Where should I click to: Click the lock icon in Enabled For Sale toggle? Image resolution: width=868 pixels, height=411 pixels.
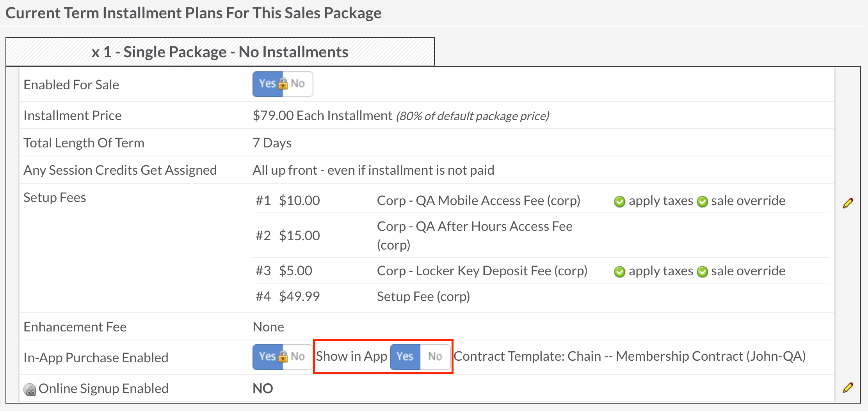(x=283, y=84)
